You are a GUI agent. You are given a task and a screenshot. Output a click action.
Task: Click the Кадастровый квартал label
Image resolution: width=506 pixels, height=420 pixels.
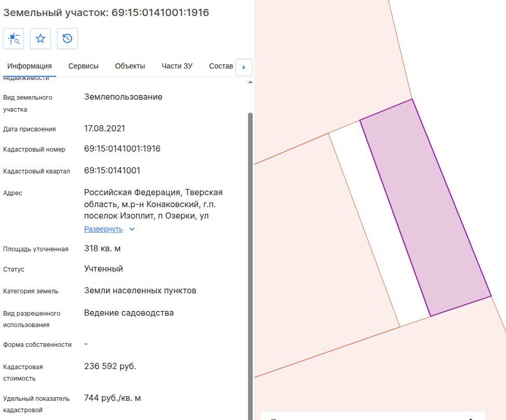pyautogui.click(x=36, y=171)
